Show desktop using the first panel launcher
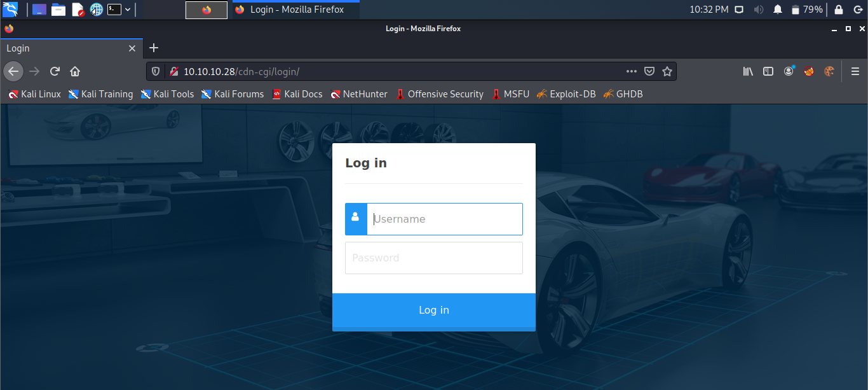Screen dimensions: 868x390 tap(39, 10)
